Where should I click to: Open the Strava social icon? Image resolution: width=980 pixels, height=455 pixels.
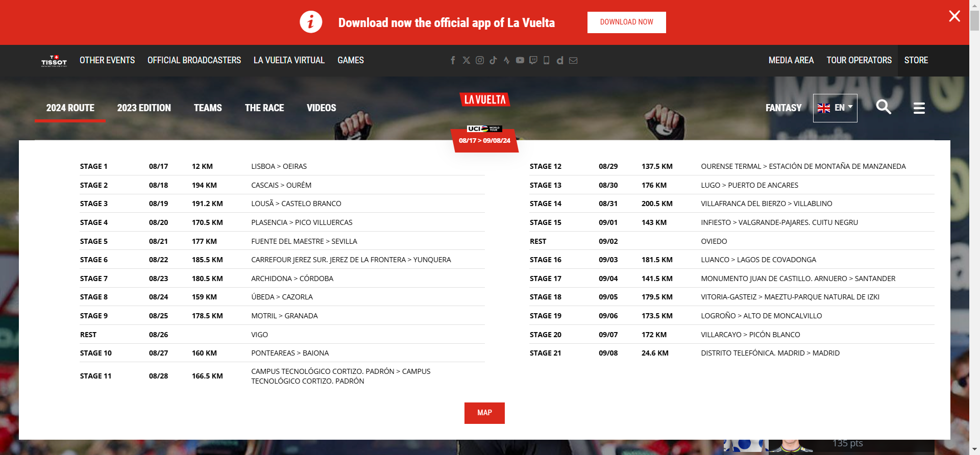point(506,60)
